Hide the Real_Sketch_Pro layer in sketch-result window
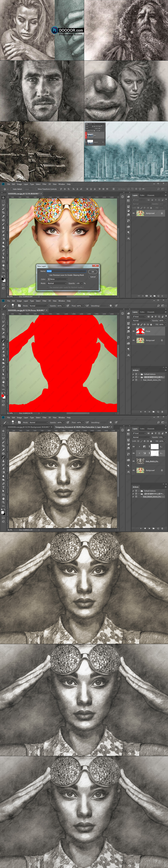This screenshot has height=868, width=168. coord(133,461)
